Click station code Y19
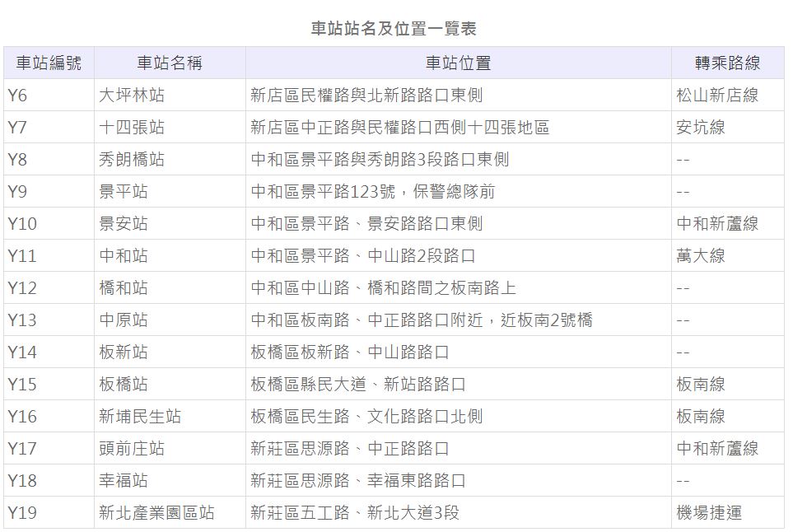 pos(22,513)
